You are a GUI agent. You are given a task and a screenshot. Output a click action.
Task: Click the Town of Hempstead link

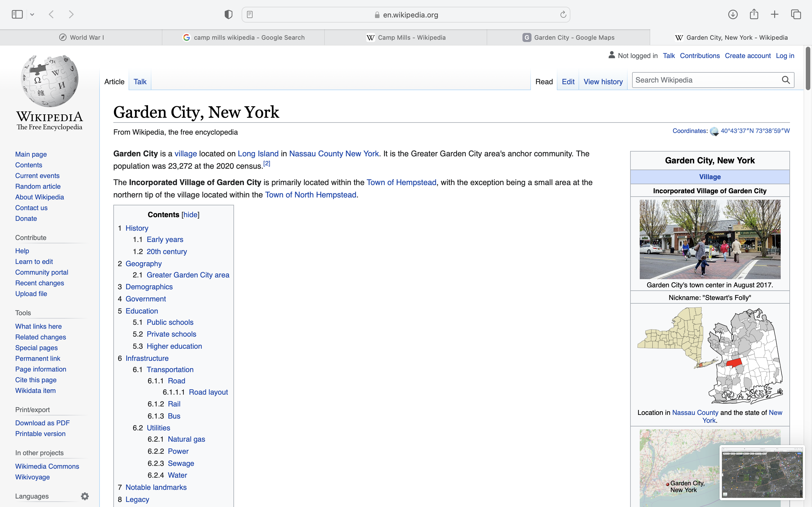pyautogui.click(x=401, y=183)
